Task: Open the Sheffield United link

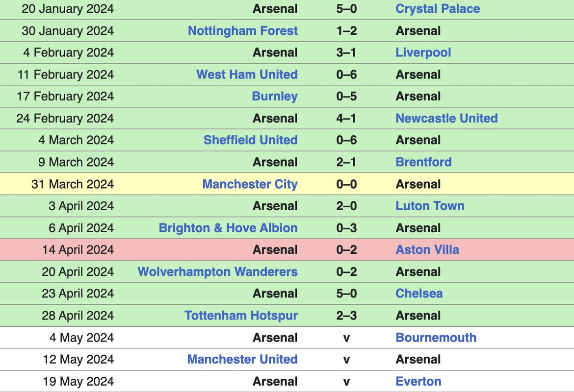Action: [x=250, y=140]
